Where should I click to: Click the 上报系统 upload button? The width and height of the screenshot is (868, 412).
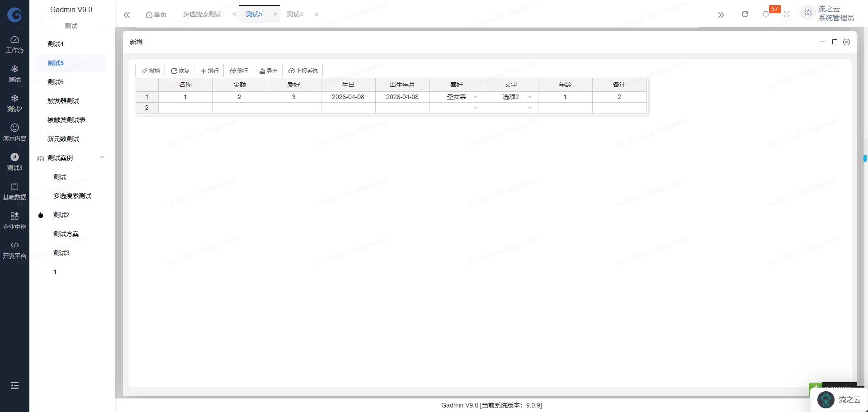[x=302, y=71]
